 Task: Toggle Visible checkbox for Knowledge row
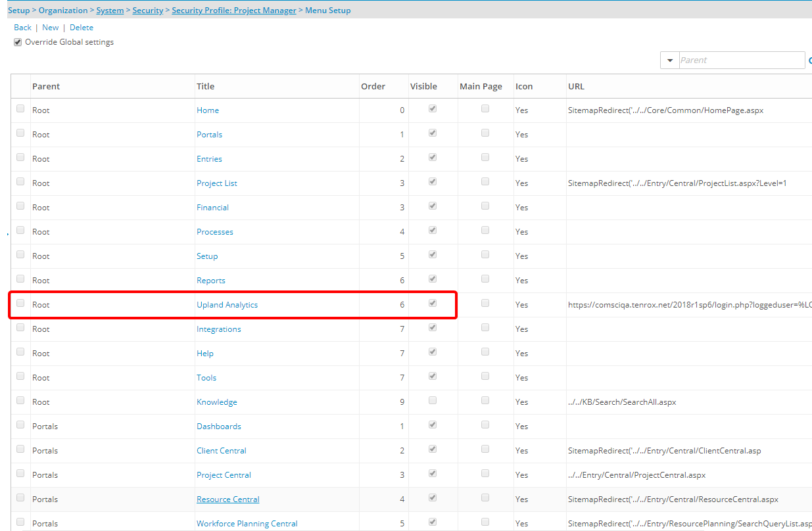coord(432,401)
